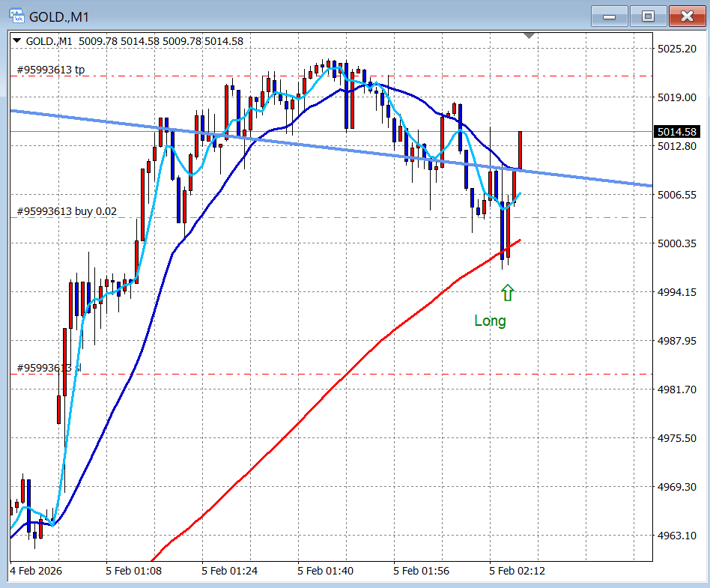Open the dropdown triangle beside GOLD.,M1 header
Image resolution: width=710 pixels, height=588 pixels.
[17, 41]
